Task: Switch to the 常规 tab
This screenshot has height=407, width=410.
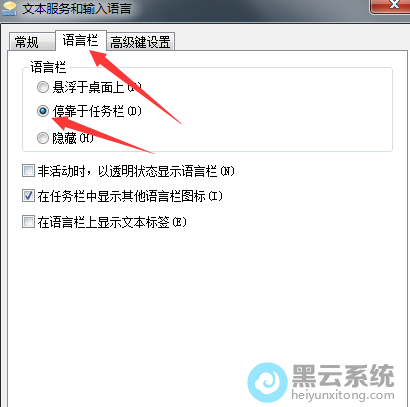Action: [27, 42]
